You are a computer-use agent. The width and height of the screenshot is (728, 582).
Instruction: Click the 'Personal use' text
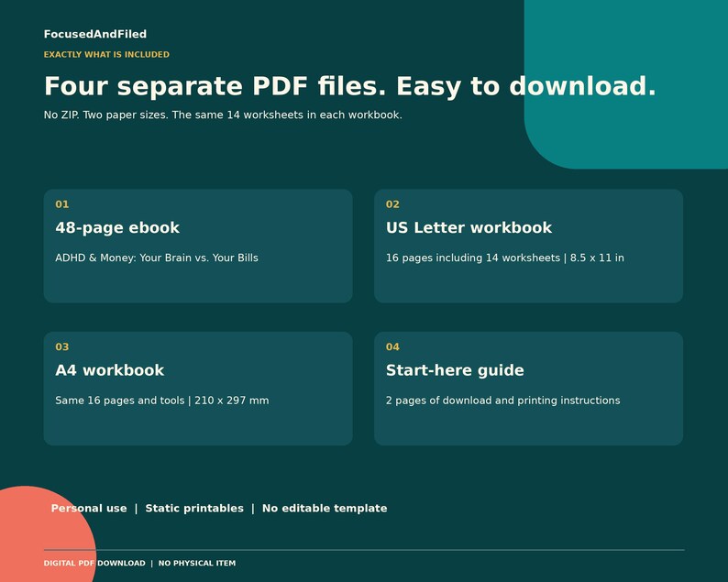point(89,508)
